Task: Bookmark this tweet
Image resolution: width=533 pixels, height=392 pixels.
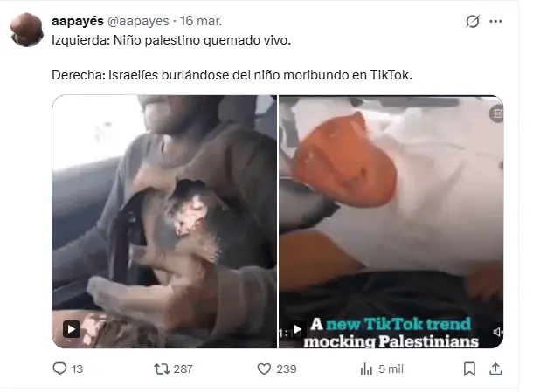Action: point(469,369)
